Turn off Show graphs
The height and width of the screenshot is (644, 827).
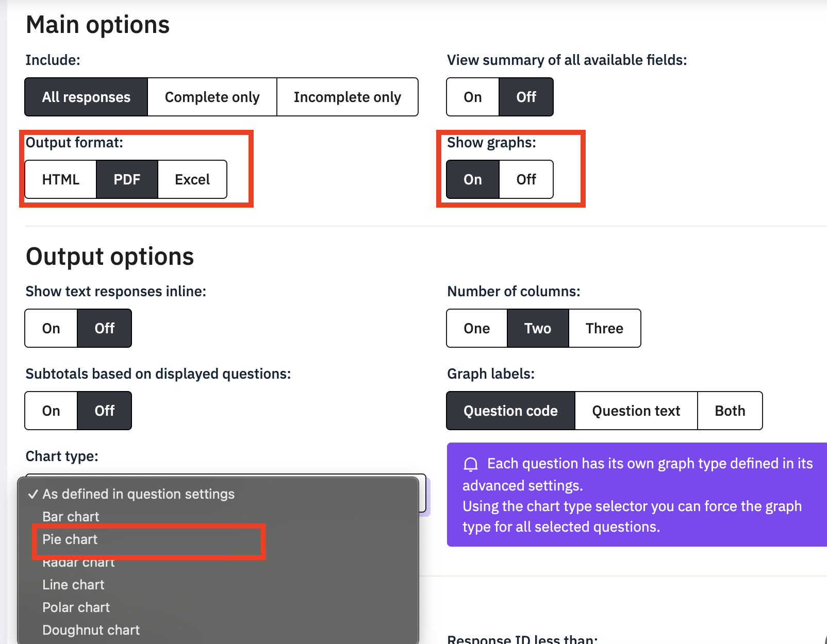526,179
